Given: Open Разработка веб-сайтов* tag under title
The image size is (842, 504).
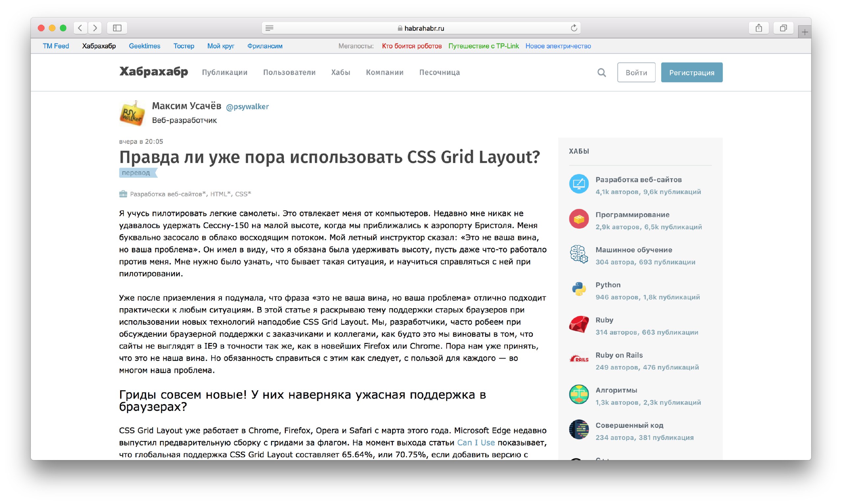Looking at the screenshot, I should [x=168, y=194].
